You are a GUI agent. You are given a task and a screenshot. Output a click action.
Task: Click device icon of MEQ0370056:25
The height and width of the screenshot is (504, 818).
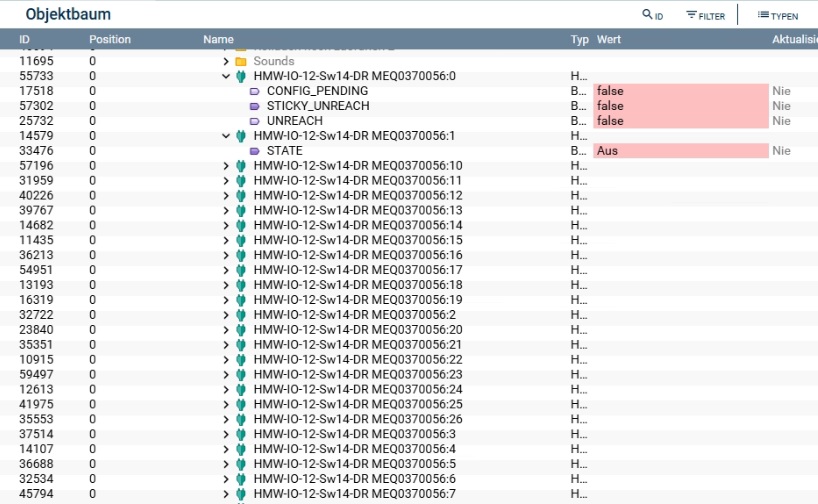tap(240, 405)
